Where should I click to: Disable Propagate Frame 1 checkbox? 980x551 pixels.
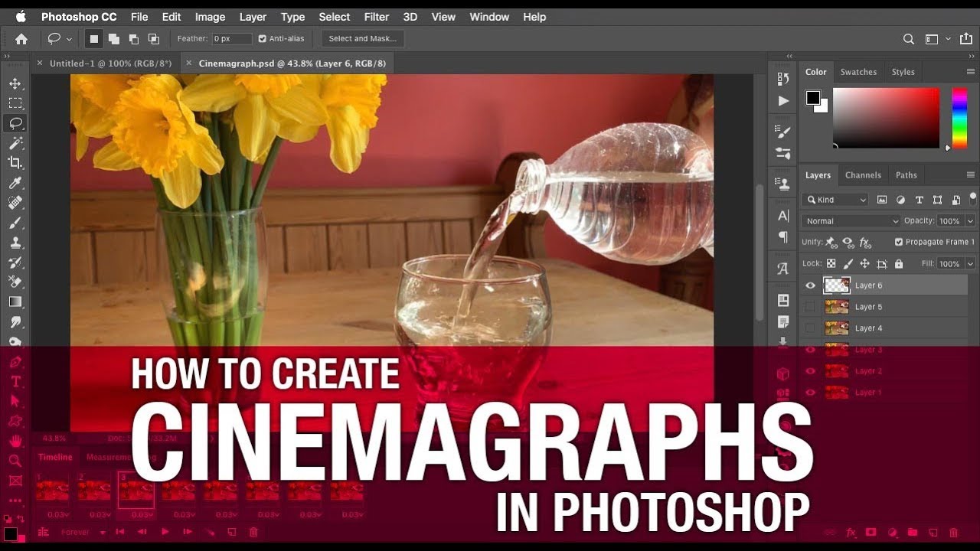[x=899, y=242]
